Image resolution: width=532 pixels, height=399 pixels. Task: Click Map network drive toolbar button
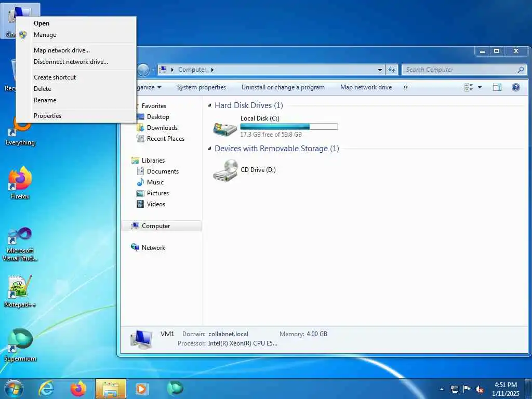tap(366, 87)
